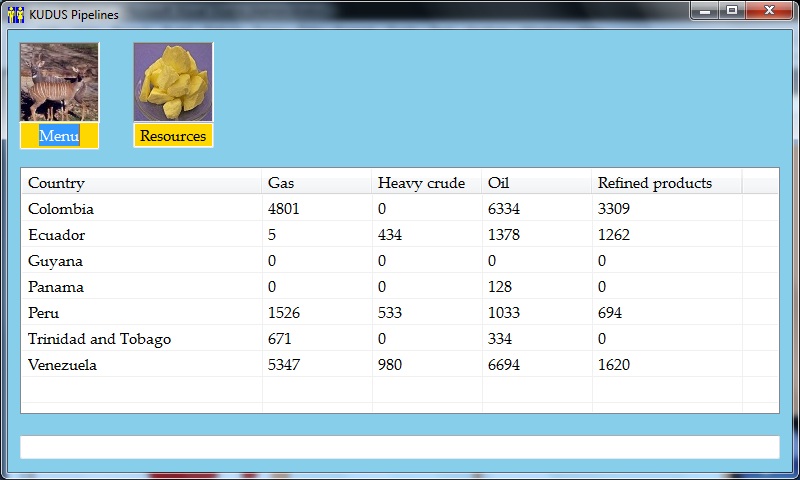Select the Panama row
The width and height of the screenshot is (800, 480).
pos(400,286)
